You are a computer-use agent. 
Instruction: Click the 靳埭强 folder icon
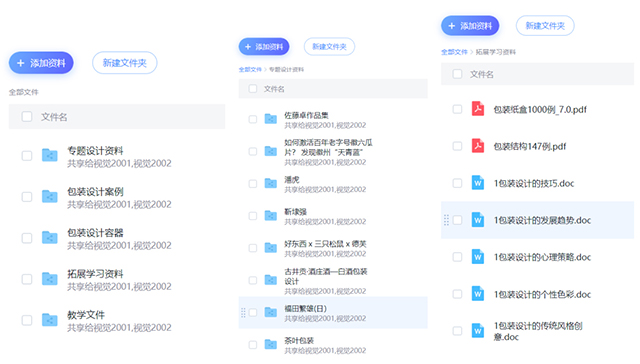(x=271, y=215)
